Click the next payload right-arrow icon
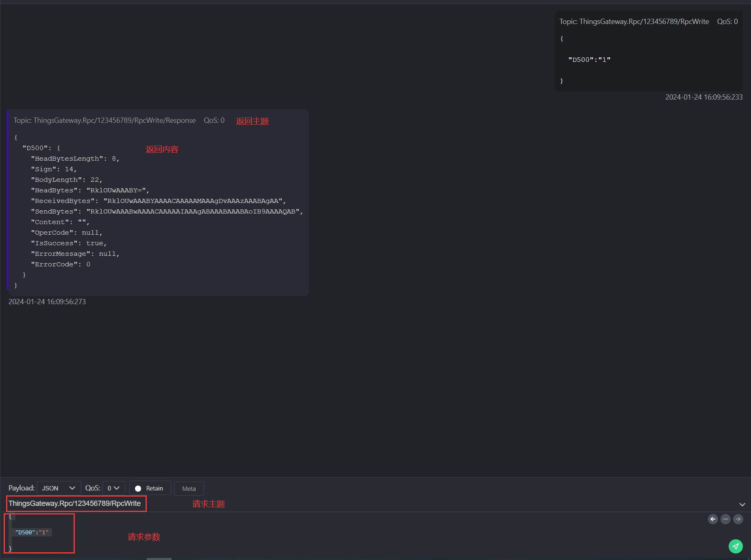The width and height of the screenshot is (751, 560). point(738,519)
